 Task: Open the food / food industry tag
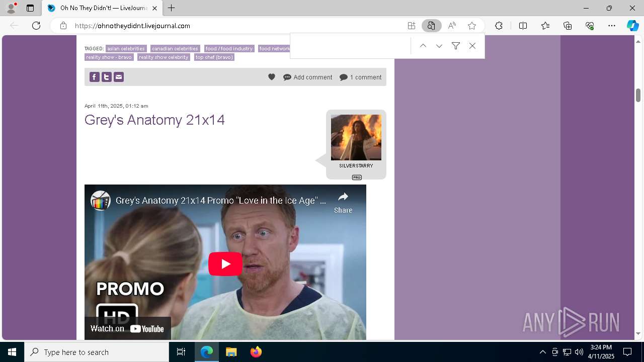(229, 49)
